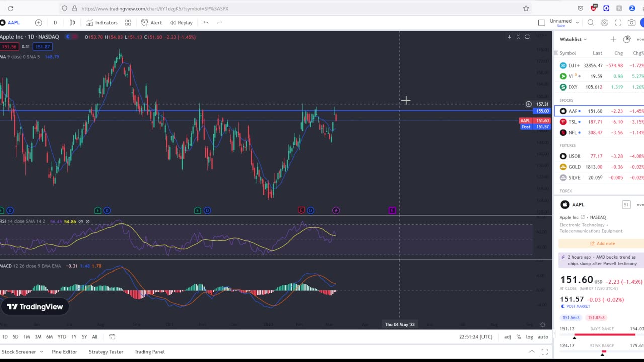Image resolution: width=644 pixels, height=362 pixels.
Task: Open the 22:51:24 (UTC) timezone menu
Action: coord(475,337)
